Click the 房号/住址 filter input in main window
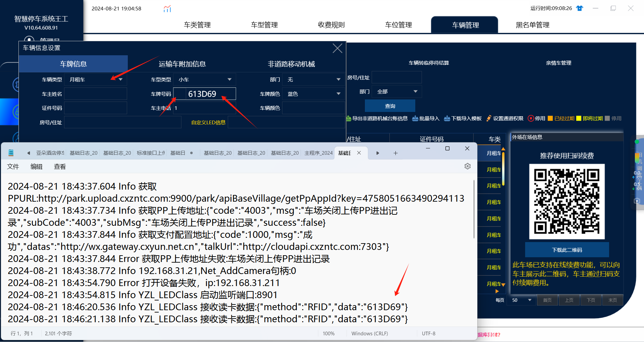Image resolution: width=644 pixels, height=342 pixels. (397, 77)
